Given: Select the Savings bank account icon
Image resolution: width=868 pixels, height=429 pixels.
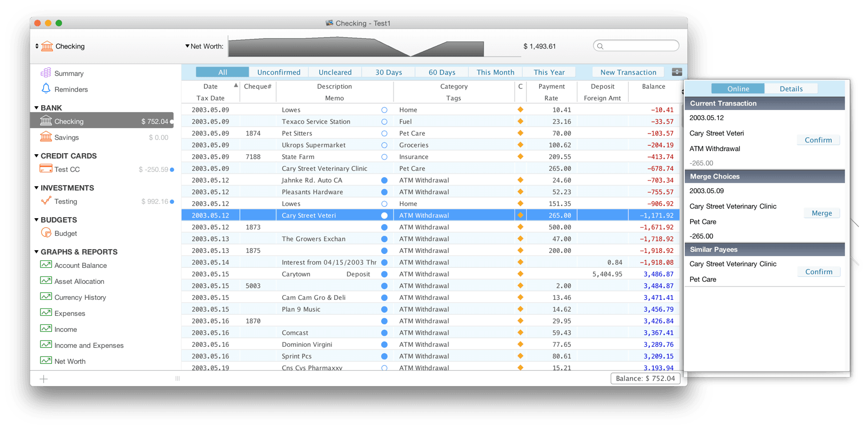Looking at the screenshot, I should (46, 137).
